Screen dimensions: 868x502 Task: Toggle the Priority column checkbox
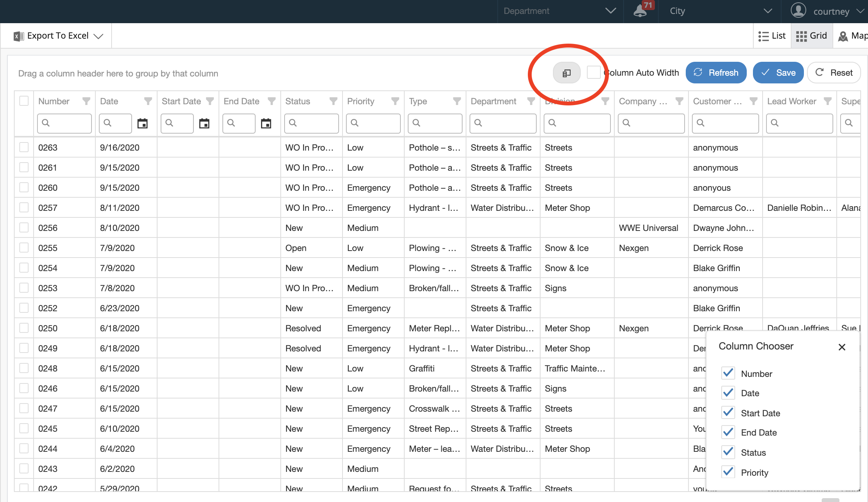click(x=728, y=473)
